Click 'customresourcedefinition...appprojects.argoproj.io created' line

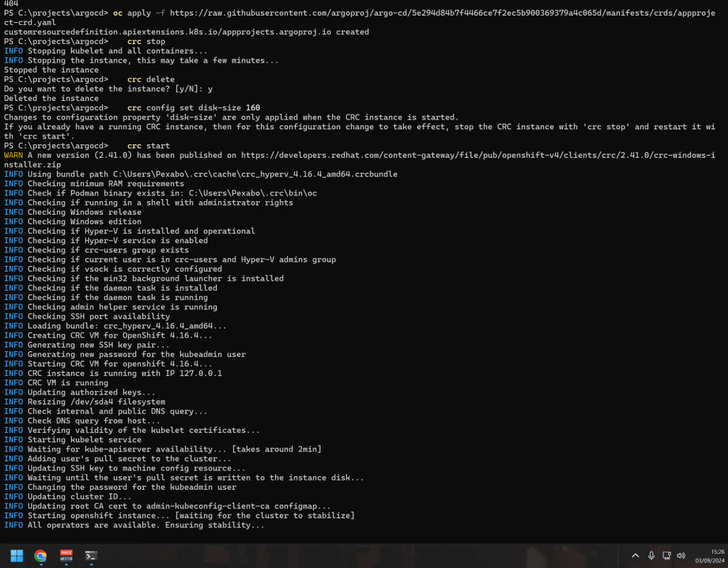pyautogui.click(x=186, y=32)
